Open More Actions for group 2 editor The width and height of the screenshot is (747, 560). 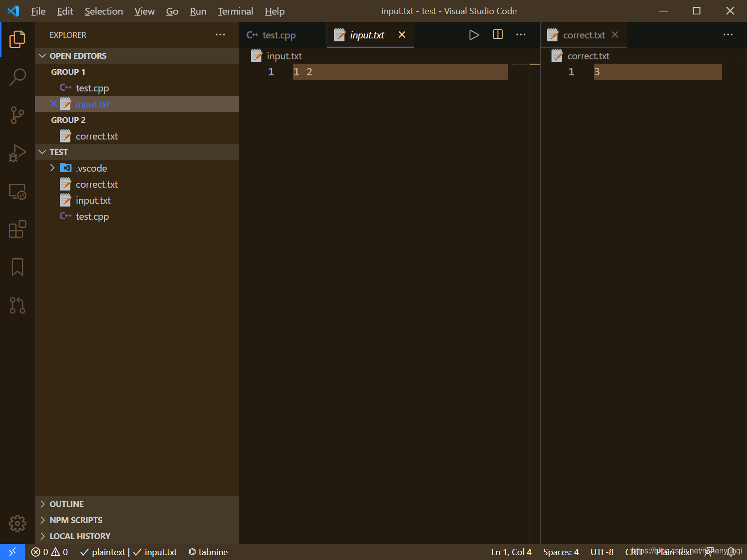pyautogui.click(x=728, y=35)
